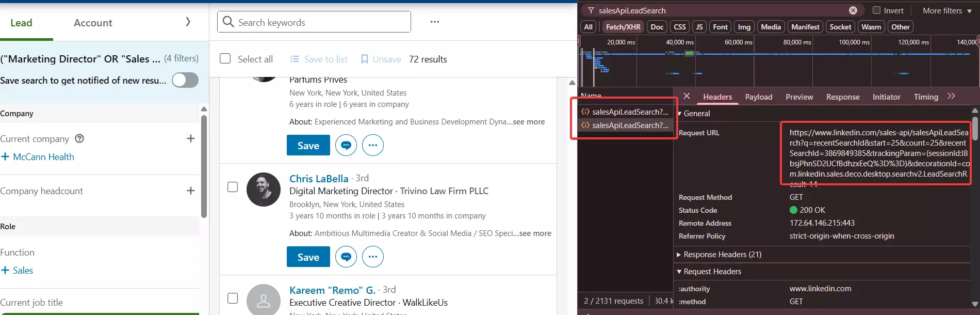The image size is (980, 315).
Task: Toggle the Socket request type filter
Action: [840, 27]
